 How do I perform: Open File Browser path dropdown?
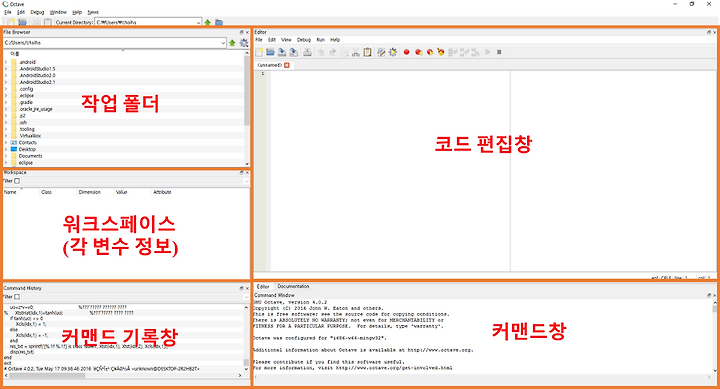pyautogui.click(x=223, y=43)
